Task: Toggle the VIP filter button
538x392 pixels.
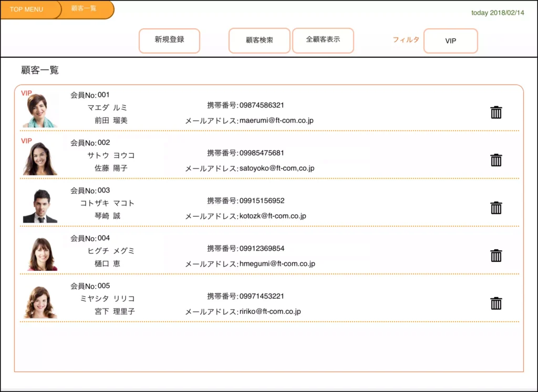Action: pos(450,41)
